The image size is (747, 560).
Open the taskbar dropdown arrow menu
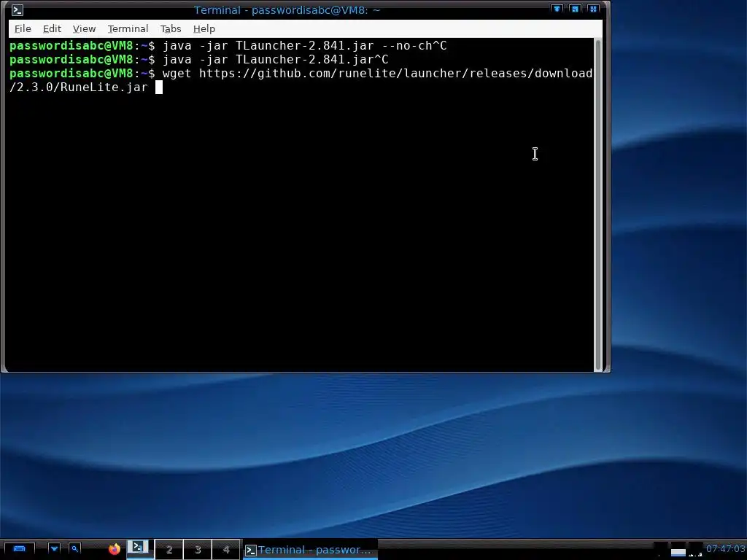coord(54,549)
